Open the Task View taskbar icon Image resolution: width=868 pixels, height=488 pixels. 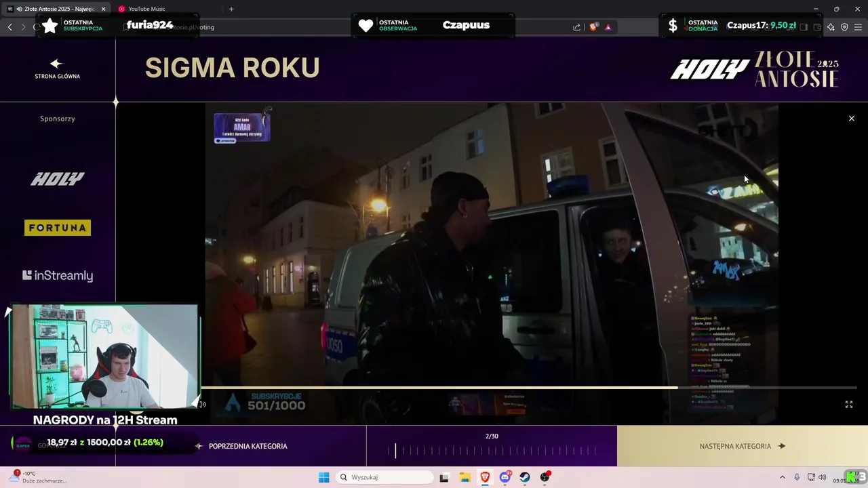click(444, 477)
